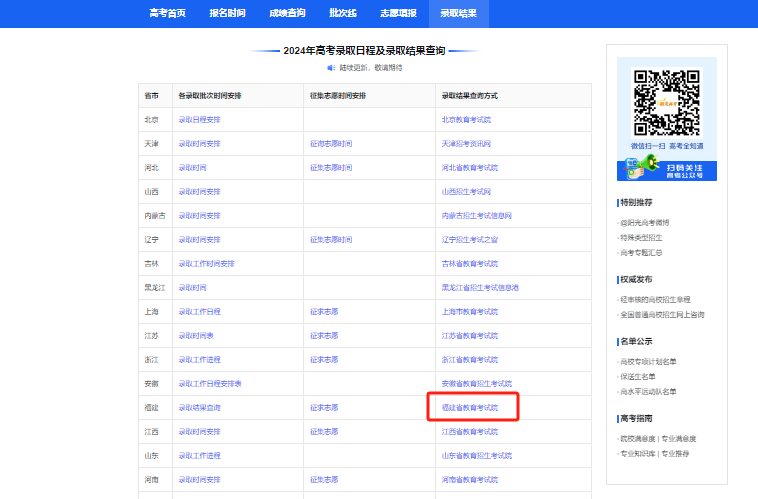
Task: Open 江苏 征求志愿 link
Action: [324, 336]
